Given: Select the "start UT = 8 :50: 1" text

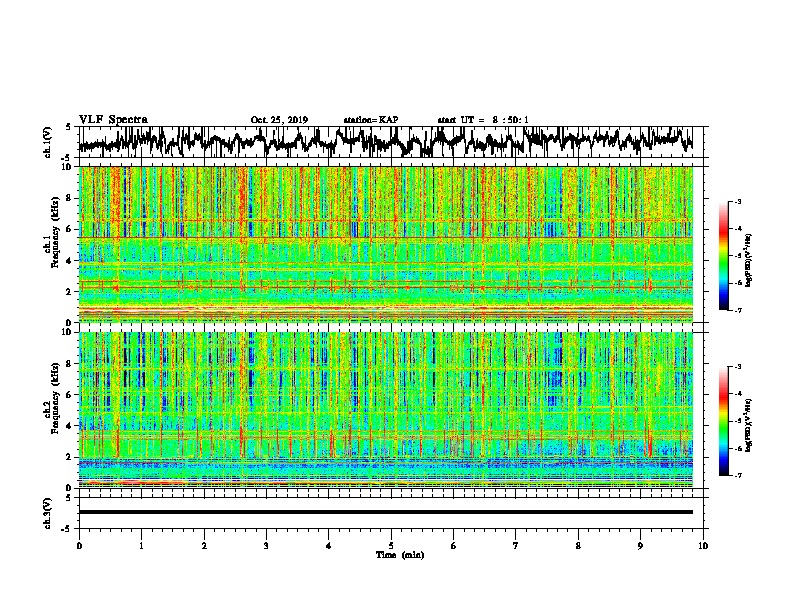Looking at the screenshot, I should point(483,120).
